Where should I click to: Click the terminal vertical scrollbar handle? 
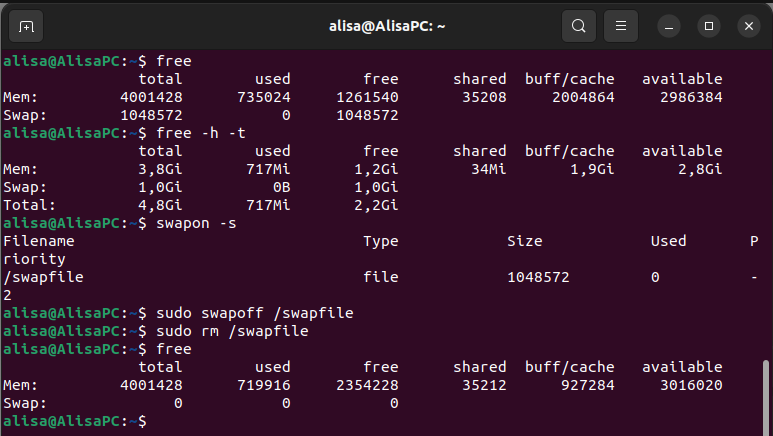point(766,398)
